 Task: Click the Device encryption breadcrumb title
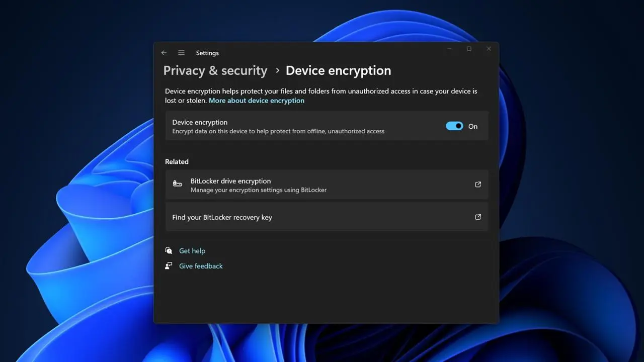click(x=339, y=70)
